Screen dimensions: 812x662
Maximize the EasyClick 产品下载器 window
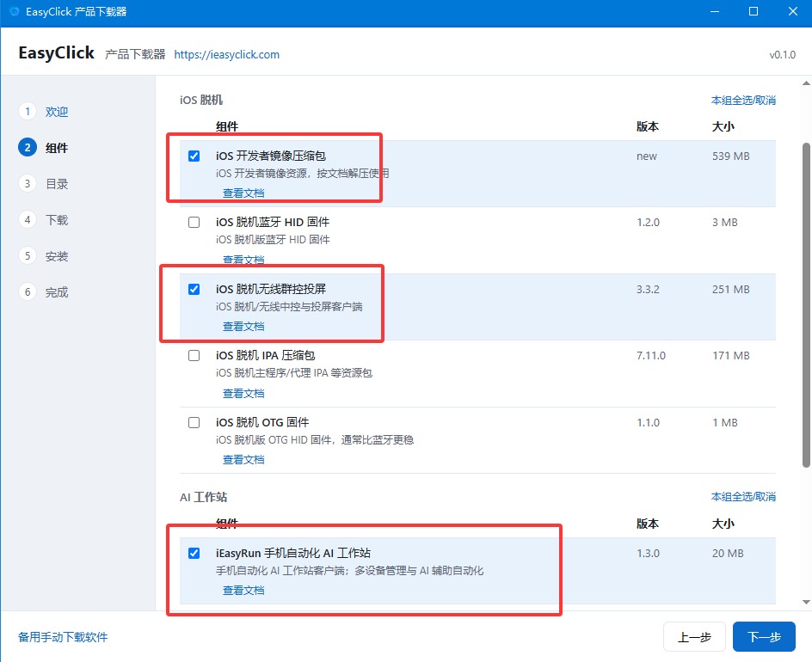click(754, 11)
